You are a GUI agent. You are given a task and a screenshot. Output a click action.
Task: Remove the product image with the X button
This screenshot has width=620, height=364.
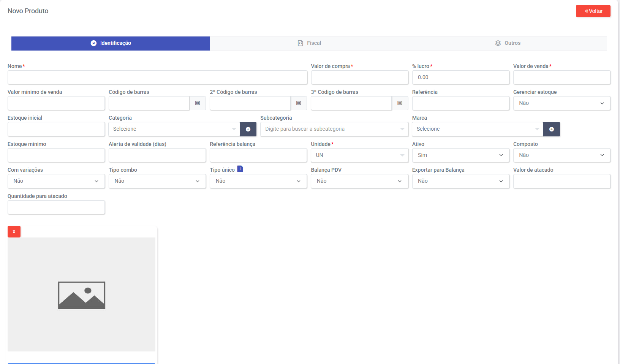coord(14,231)
